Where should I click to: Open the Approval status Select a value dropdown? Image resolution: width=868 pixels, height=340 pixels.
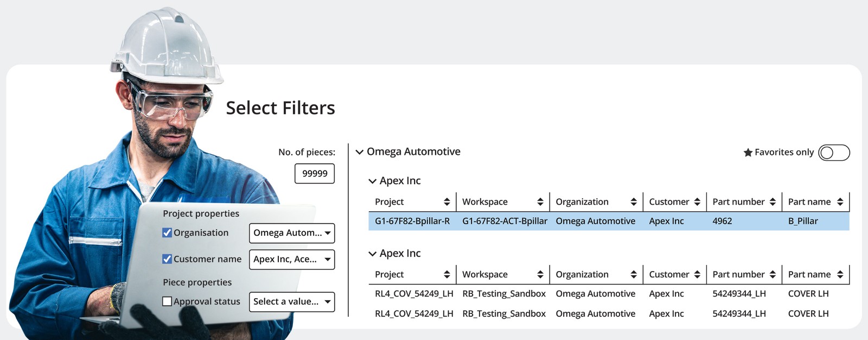click(x=292, y=302)
